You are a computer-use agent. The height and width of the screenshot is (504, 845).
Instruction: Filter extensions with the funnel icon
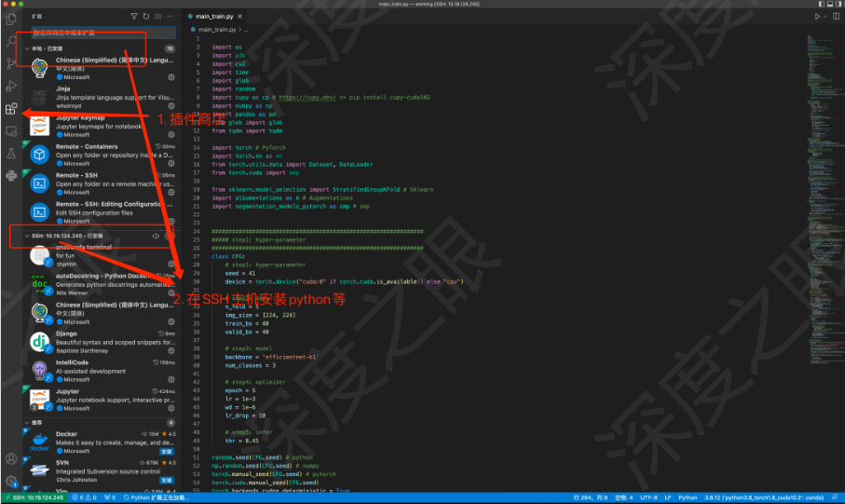coord(133,16)
